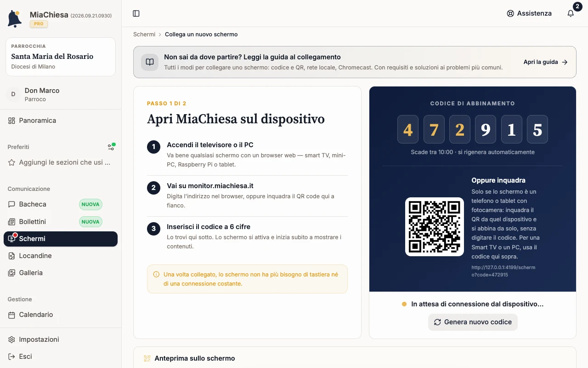This screenshot has width=588, height=368.
Task: Click the pairing QR code
Action: click(435, 227)
